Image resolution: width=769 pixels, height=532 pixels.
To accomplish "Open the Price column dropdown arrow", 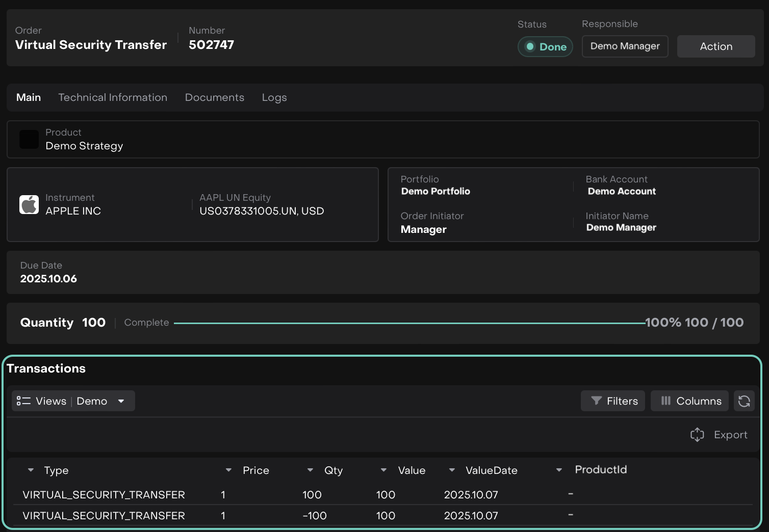I will 228,470.
